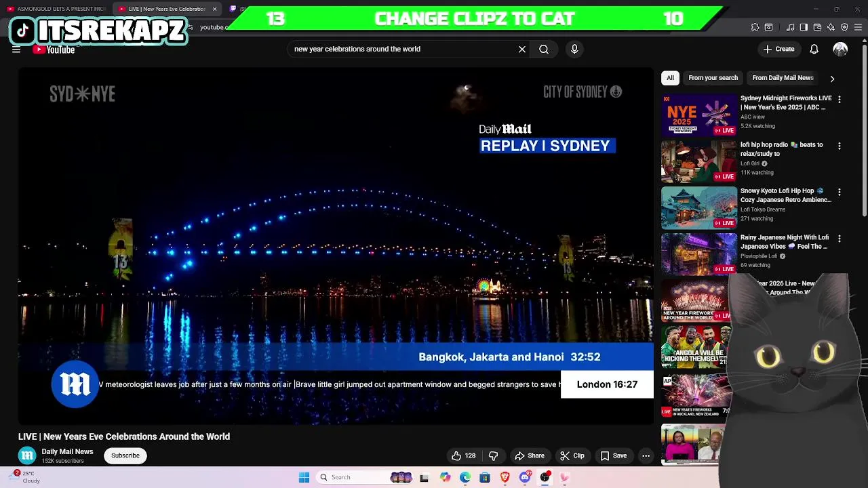The image size is (868, 488).
Task: Close the New Years Eve Celebration tab
Action: click(x=214, y=9)
